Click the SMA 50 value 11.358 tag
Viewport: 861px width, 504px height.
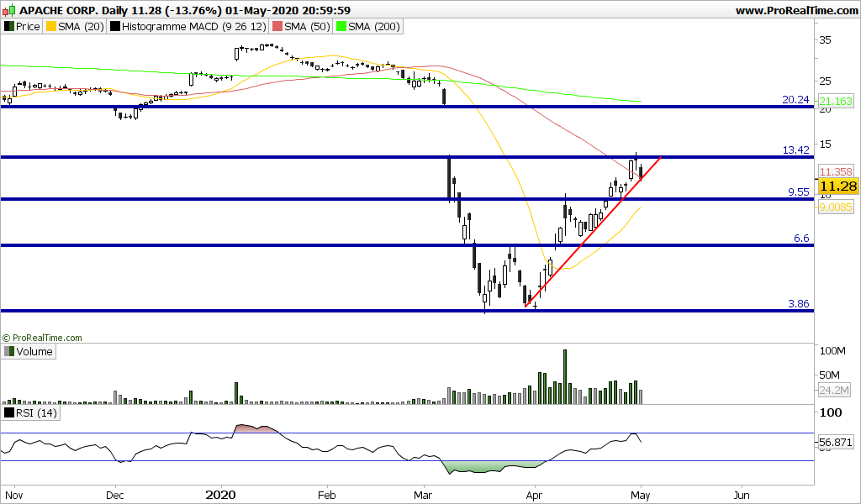click(x=836, y=171)
